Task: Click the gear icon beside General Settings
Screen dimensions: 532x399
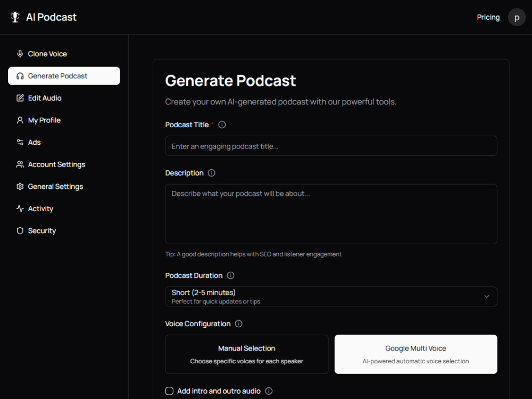Action: (20, 186)
